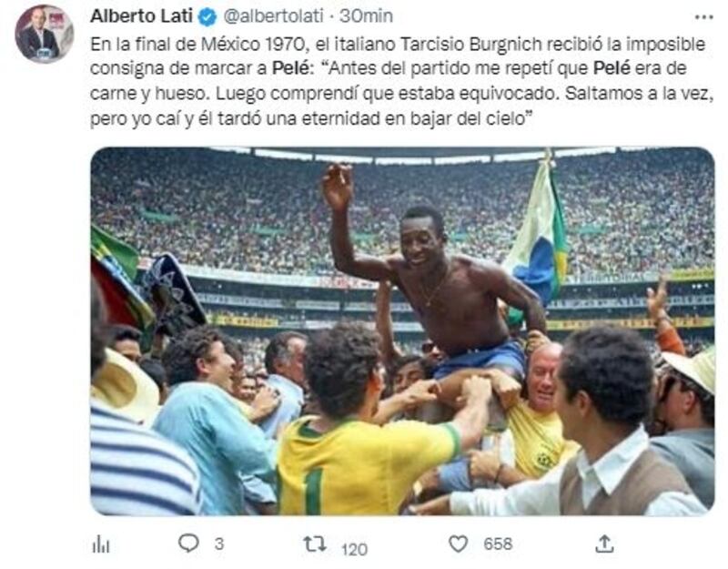The image size is (728, 569).
Task: View tweet analytics bar chart icon
Action: pyautogui.click(x=101, y=544)
